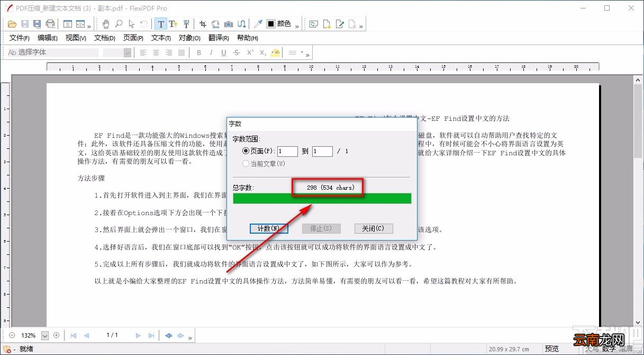Center-align the text
This screenshot has width=644, height=355.
tap(156, 52)
